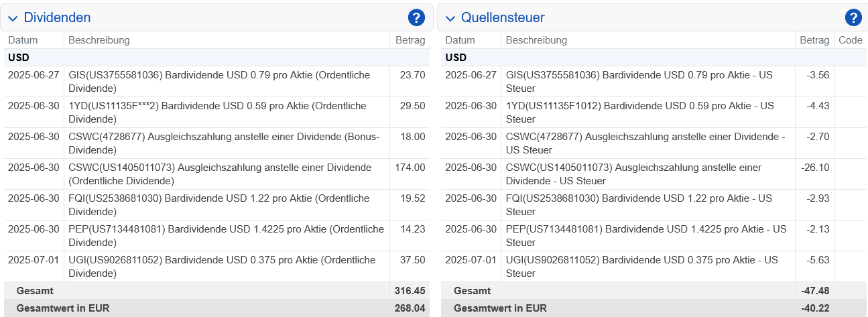Open help for the Dividenden section
Screen dimensions: 868x317
[x=416, y=17]
